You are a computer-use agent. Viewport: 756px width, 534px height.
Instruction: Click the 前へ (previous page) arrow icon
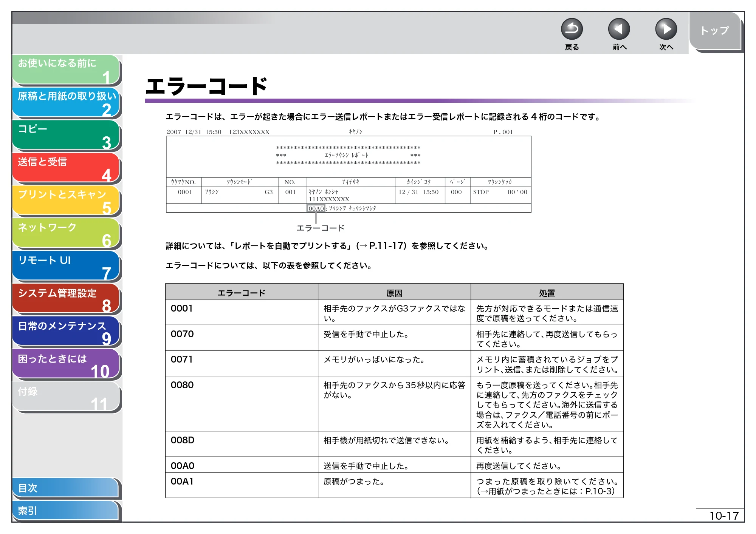(x=619, y=29)
